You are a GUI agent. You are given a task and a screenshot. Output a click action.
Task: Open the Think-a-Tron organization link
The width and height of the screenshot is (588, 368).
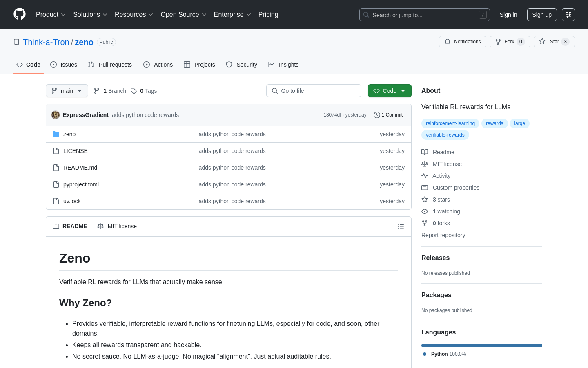pos(46,42)
